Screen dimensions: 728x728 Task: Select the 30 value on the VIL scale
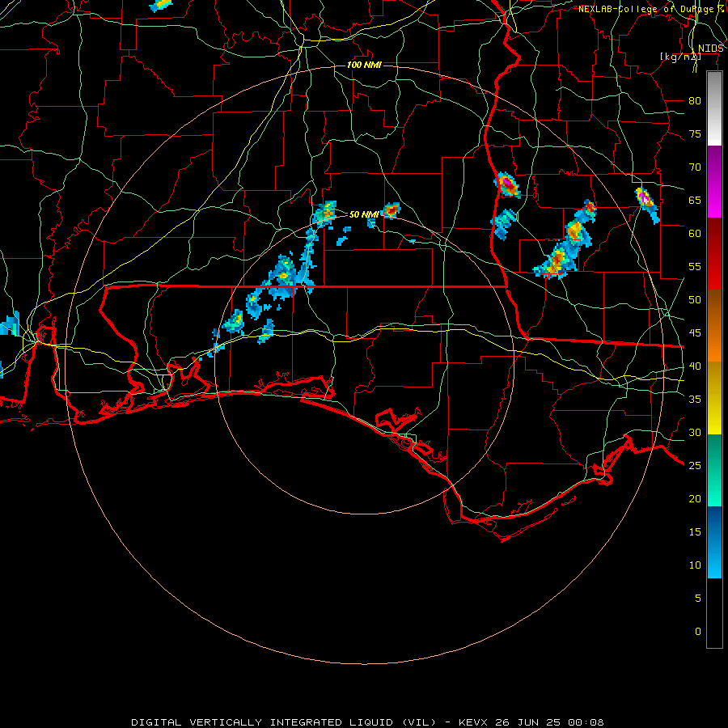click(x=695, y=432)
